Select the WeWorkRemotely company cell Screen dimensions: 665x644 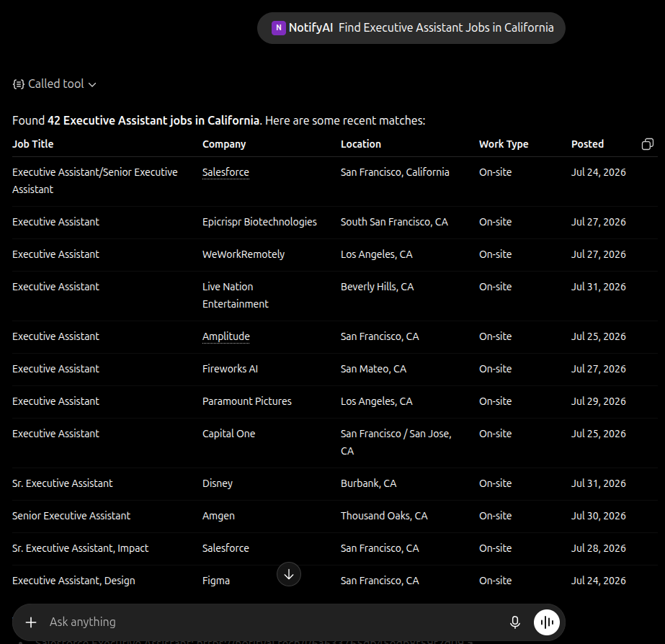click(244, 254)
